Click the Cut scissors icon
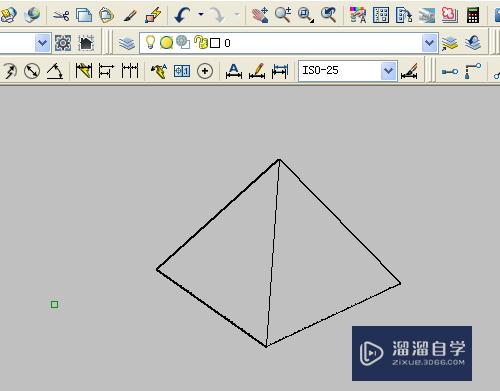 [61, 15]
